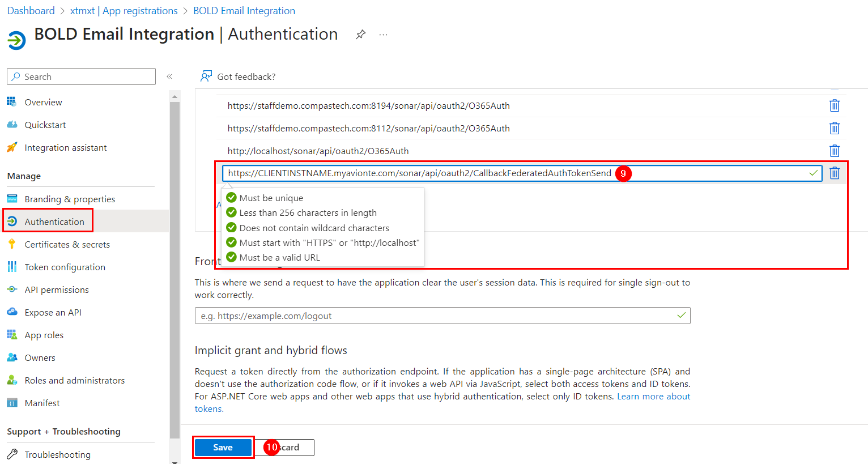Click the Integration assistant rocket icon

12,147
